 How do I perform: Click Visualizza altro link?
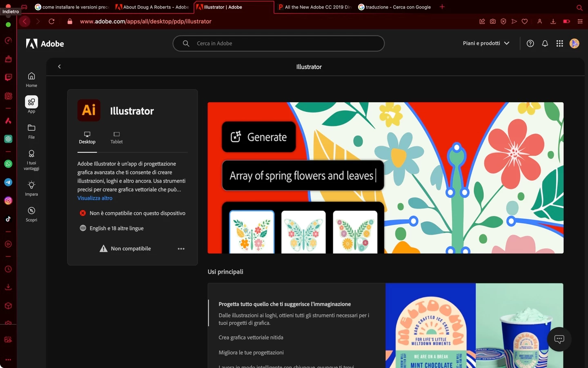[95, 198]
